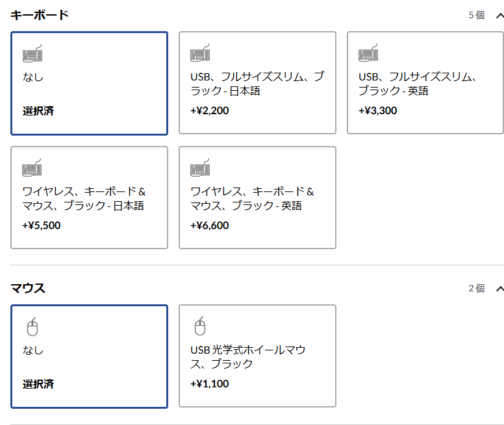Image resolution: width=504 pixels, height=425 pixels.
Task: Select USB full-size slim English keyboard +¥3,300
Action: (x=425, y=83)
